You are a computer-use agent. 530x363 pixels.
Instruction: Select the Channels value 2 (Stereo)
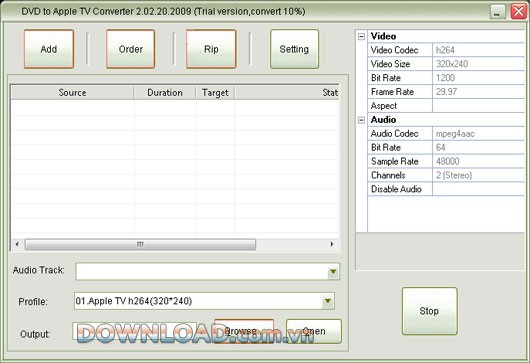tap(478, 175)
